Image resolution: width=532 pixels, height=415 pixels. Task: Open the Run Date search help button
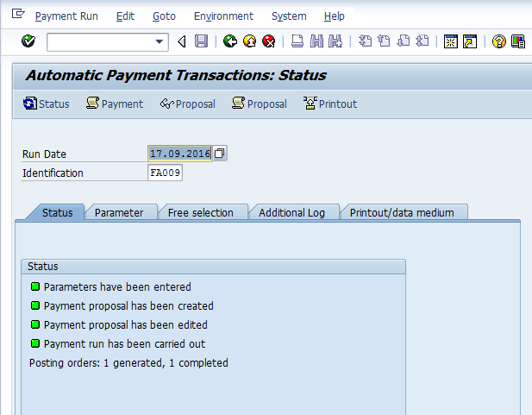[x=220, y=154]
